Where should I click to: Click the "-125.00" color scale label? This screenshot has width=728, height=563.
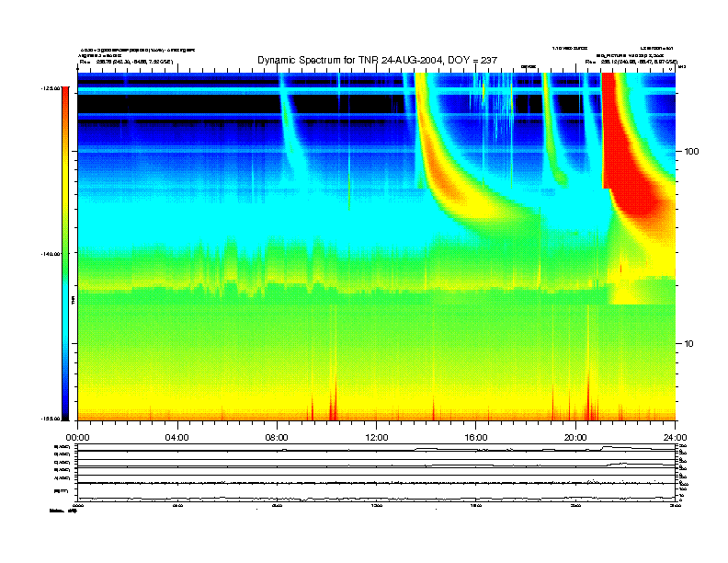pyautogui.click(x=51, y=87)
